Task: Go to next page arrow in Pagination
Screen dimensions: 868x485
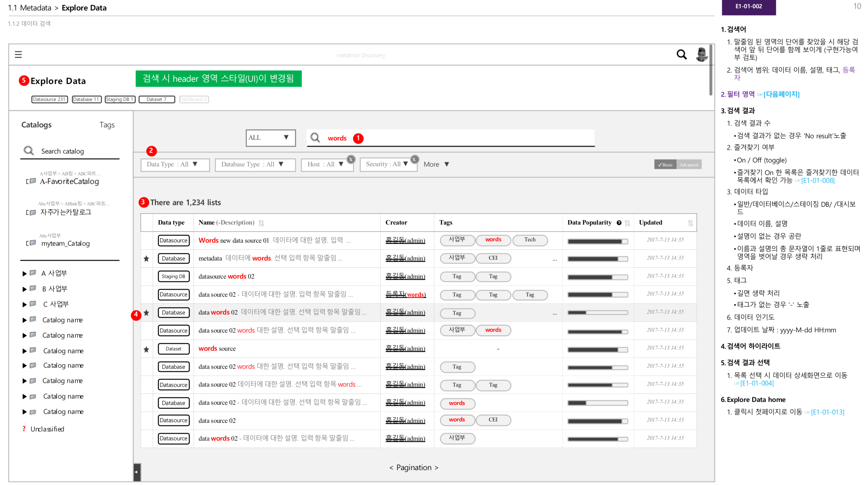Action: click(x=436, y=467)
